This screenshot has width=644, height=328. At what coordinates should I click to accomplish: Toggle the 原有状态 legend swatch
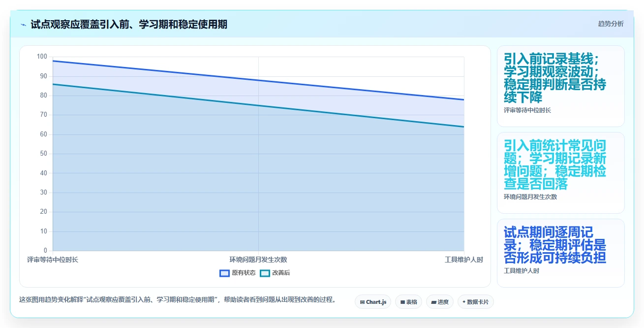[x=225, y=273]
